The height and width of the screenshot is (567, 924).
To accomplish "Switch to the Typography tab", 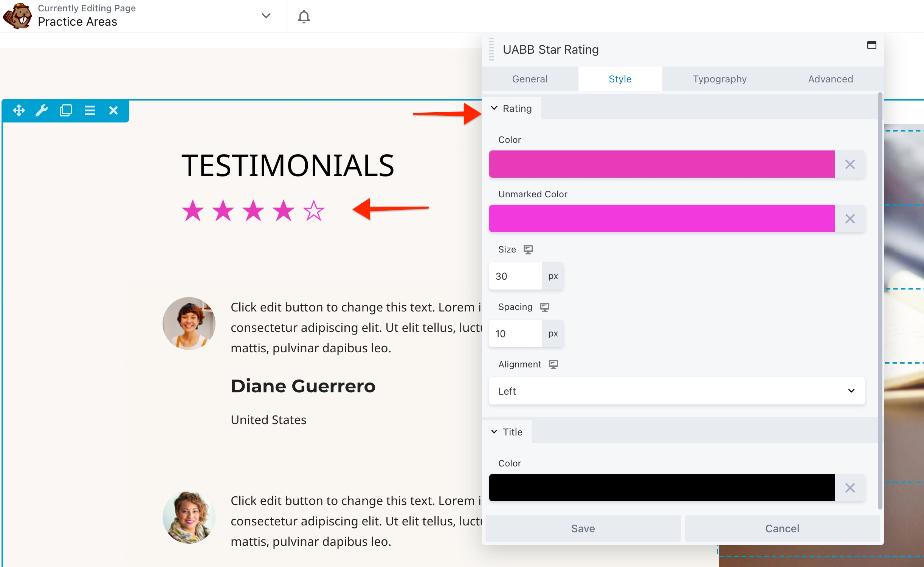I will [x=719, y=79].
